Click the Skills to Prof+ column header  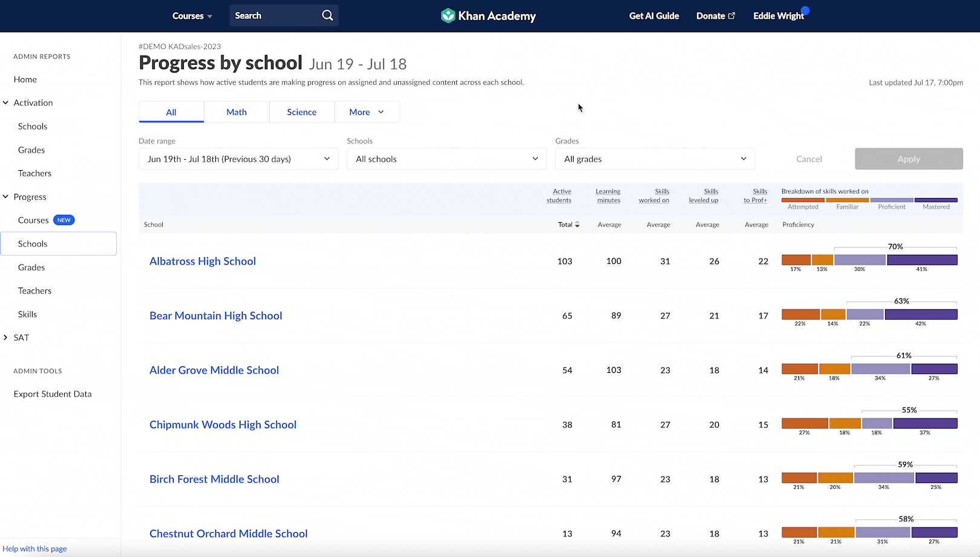tap(756, 196)
